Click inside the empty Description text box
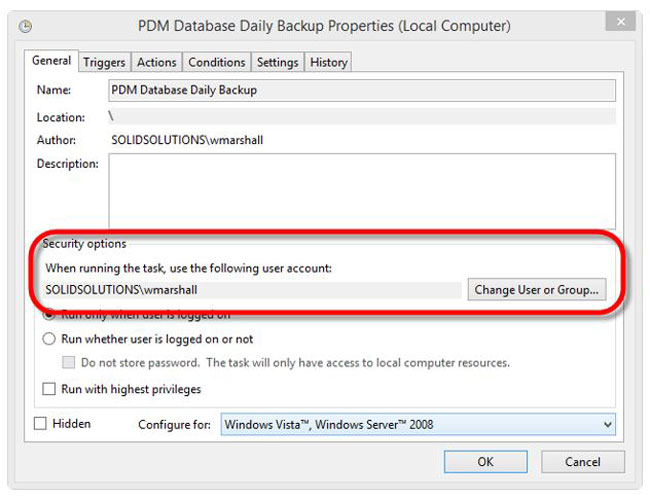 click(x=362, y=189)
